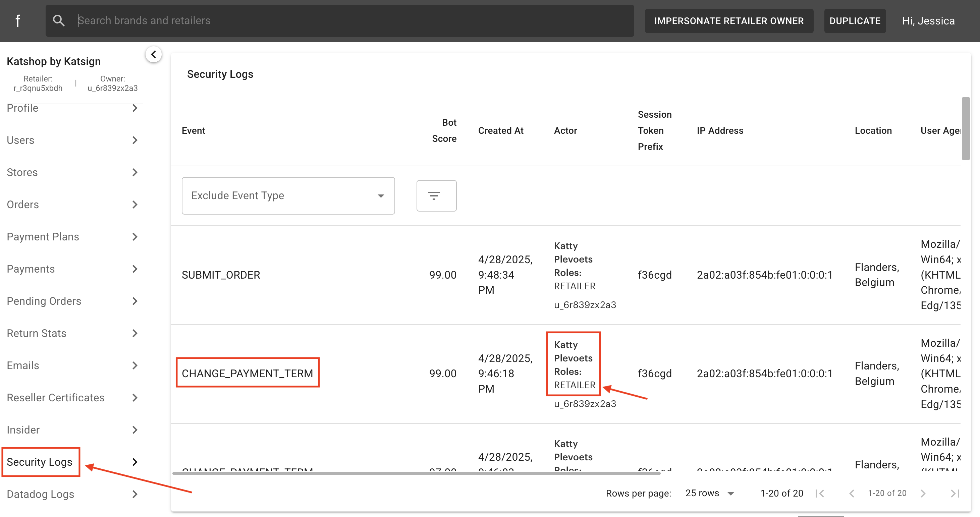
Task: Click Katshop by Katsign retailer name
Action: tap(54, 61)
